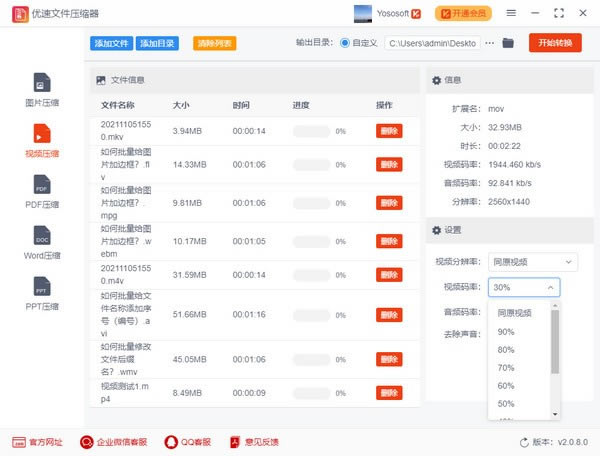Click the three-dots browse output path button

pos(489,43)
